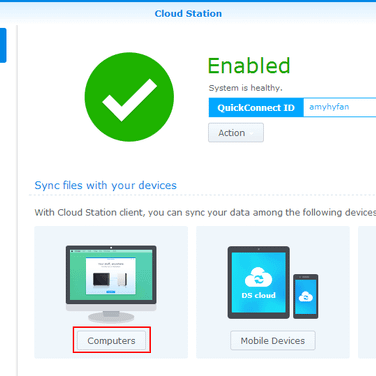Click the Computers button

(x=111, y=340)
